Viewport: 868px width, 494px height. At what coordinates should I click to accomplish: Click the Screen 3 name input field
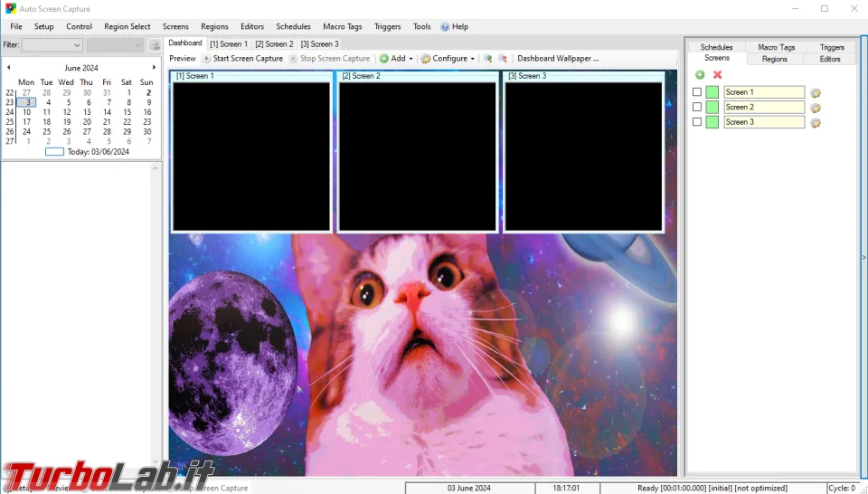pyautogui.click(x=764, y=122)
